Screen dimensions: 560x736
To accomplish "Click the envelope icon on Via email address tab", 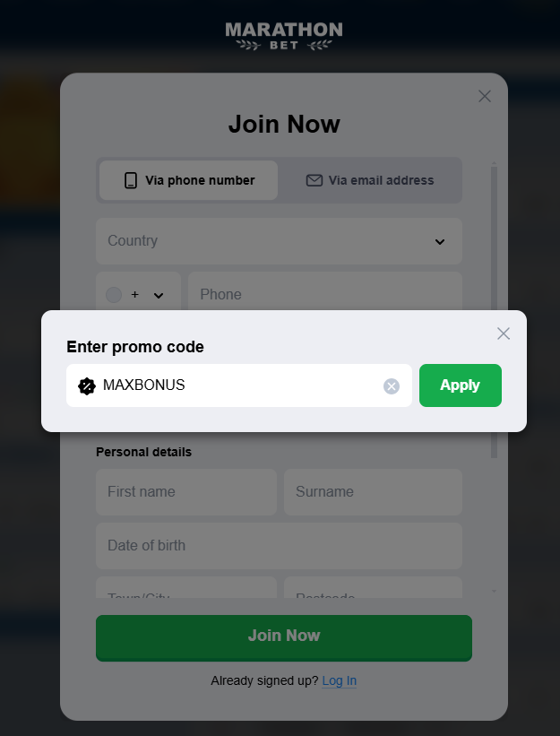I will tap(314, 180).
